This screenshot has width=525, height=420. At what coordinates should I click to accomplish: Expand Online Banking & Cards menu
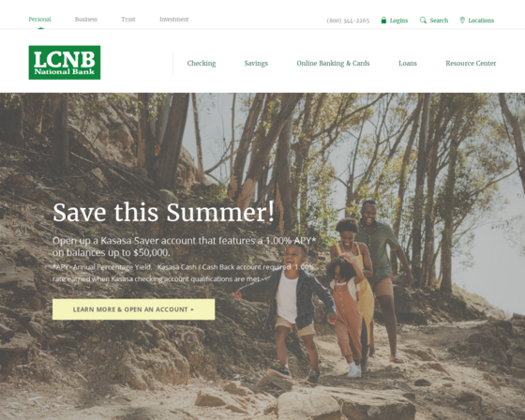[x=333, y=64]
